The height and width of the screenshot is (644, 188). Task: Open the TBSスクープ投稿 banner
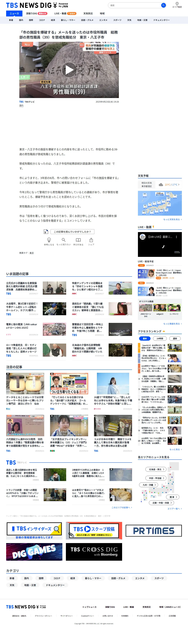click(x=94, y=530)
